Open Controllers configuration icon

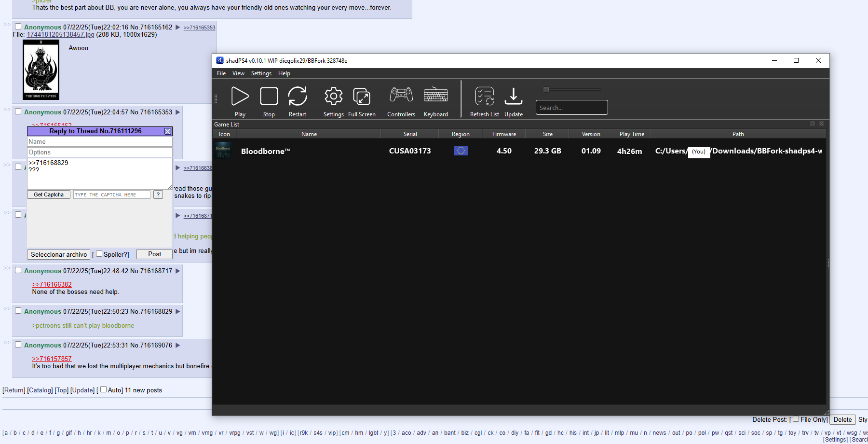coord(401,95)
